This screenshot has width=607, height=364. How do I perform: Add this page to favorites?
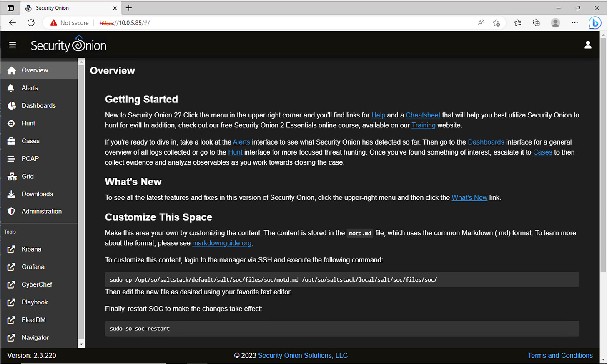pyautogui.click(x=496, y=23)
